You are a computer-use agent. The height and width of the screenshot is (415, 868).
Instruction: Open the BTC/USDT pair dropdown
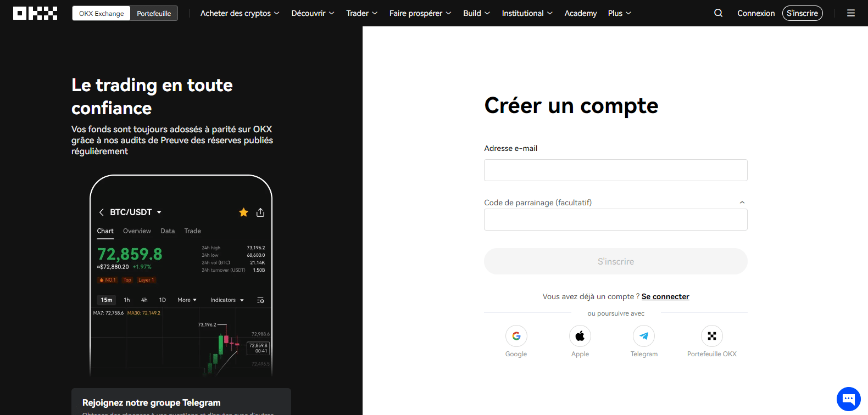pyautogui.click(x=159, y=212)
